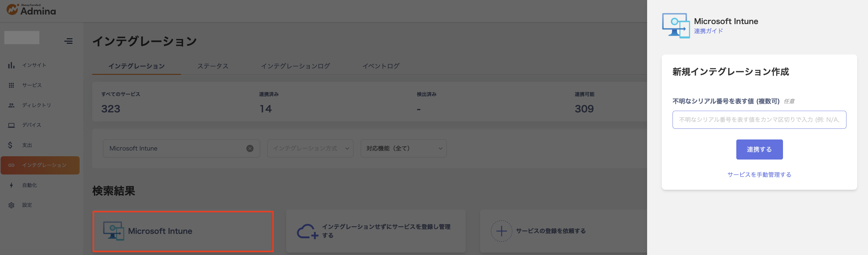This screenshot has width=868, height=255.
Task: Switch to the イベントログ tab
Action: click(x=381, y=66)
